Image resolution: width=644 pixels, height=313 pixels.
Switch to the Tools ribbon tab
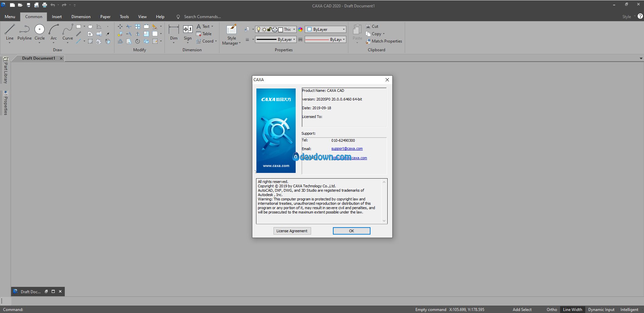tap(124, 16)
